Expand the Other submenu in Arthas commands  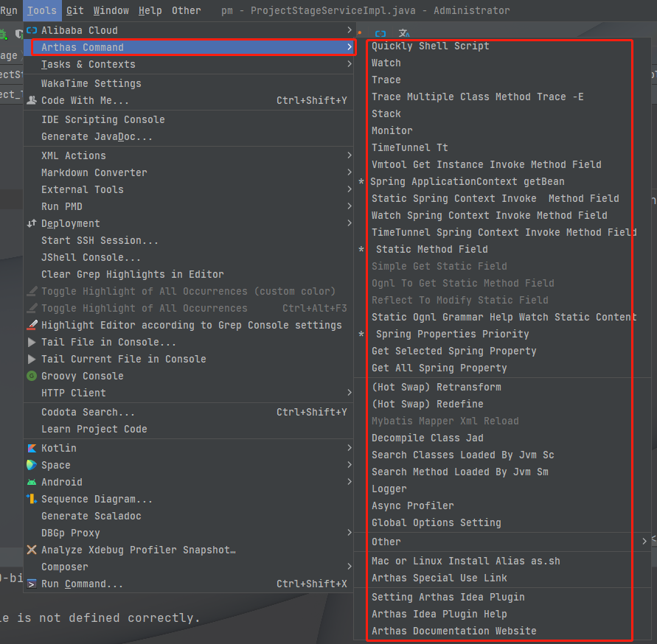click(x=644, y=542)
